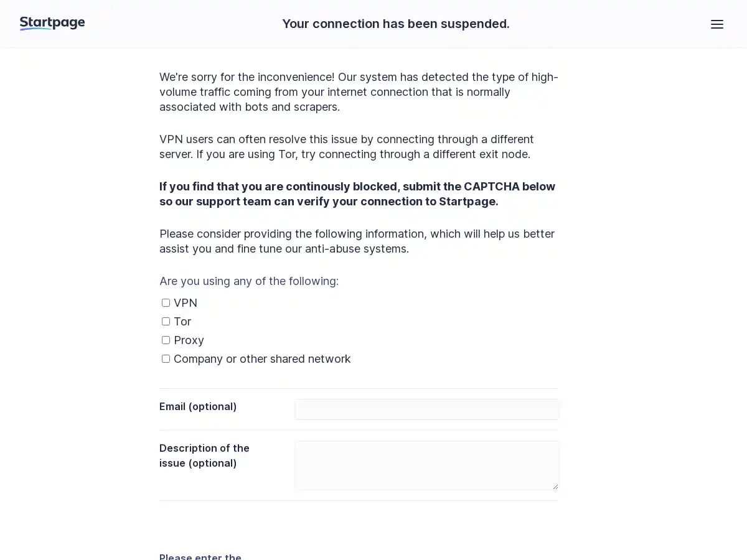Tick the Tor checkbox
Screen dimensions: 747x560
click(166, 322)
